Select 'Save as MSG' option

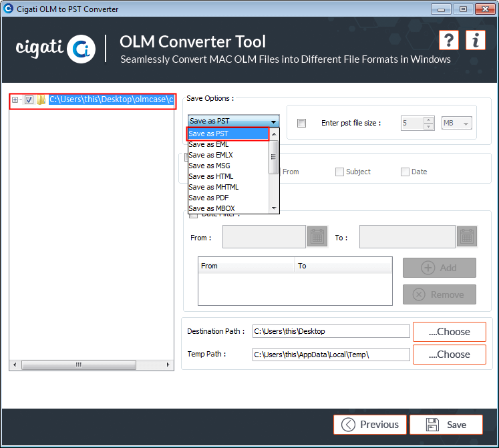(228, 166)
